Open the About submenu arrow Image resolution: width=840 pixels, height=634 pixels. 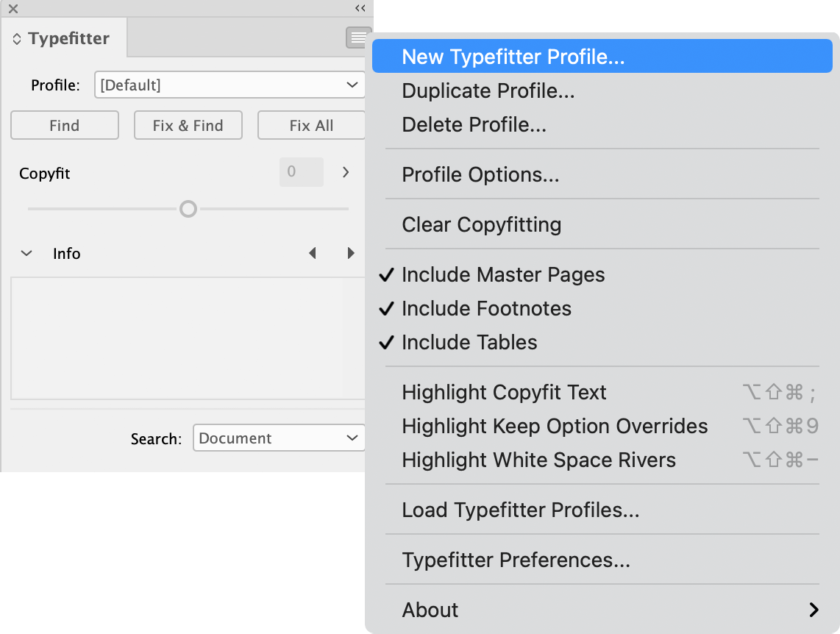[x=814, y=610]
